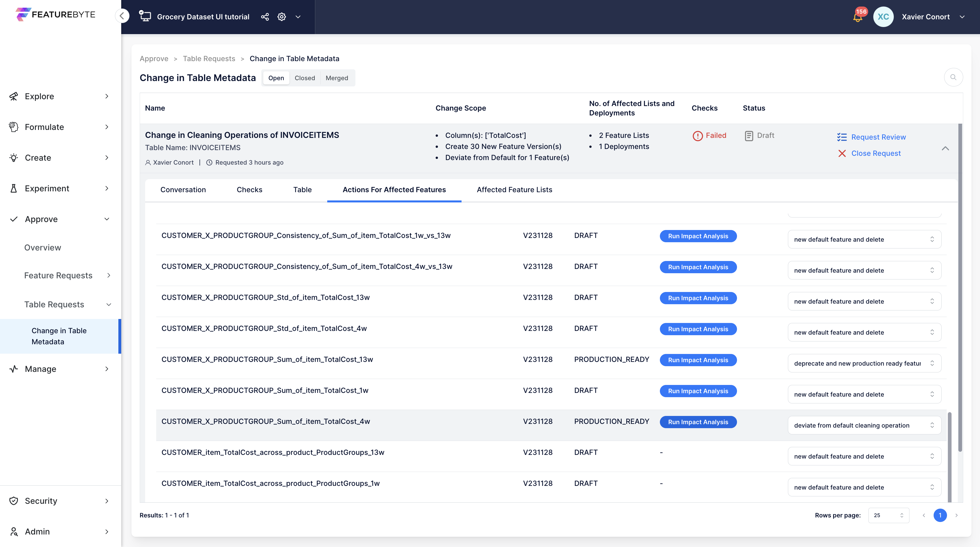This screenshot has width=980, height=547.
Task: Click the Approve checkmark icon
Action: tap(14, 219)
